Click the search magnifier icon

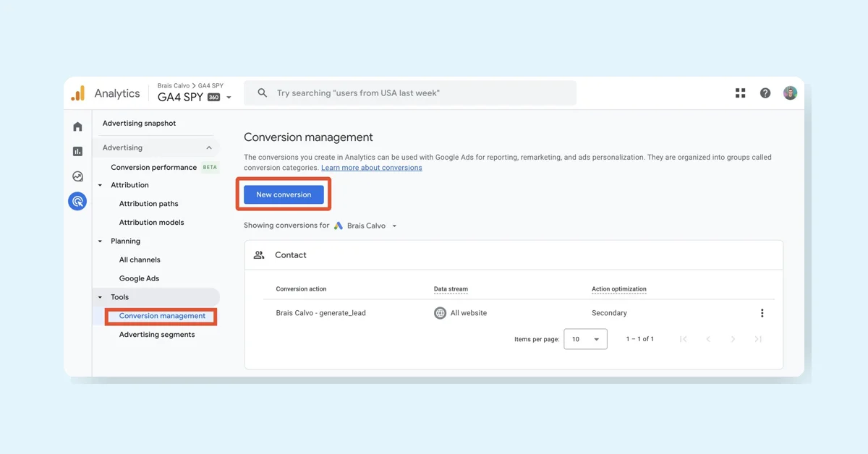tap(263, 93)
